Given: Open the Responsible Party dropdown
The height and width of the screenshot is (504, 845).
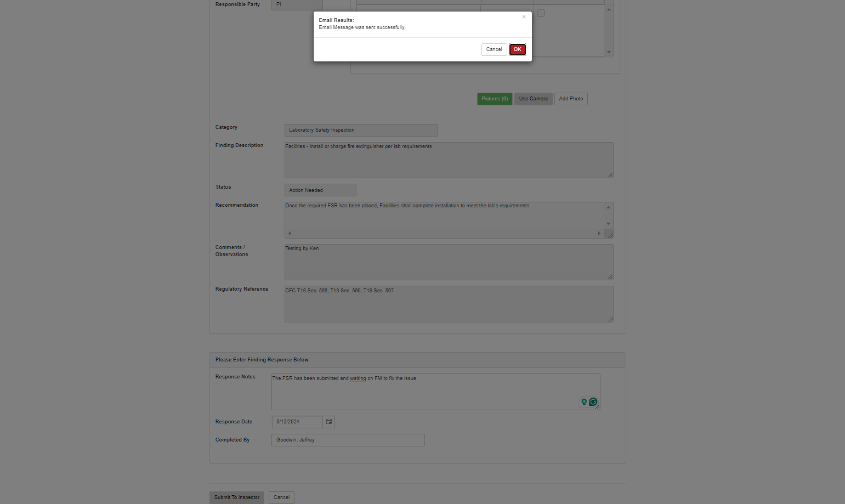Looking at the screenshot, I should (x=297, y=4).
